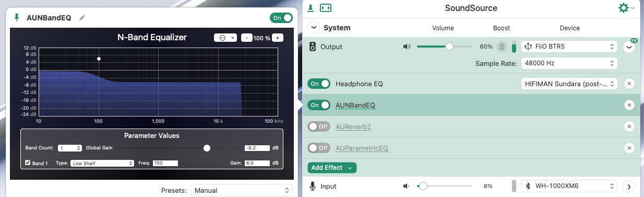This screenshot has height=197, width=644.
Task: Click the zoom in plus button
Action: coord(278,38)
